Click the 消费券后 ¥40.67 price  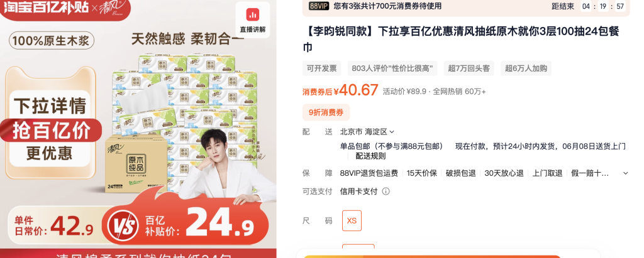click(x=340, y=90)
